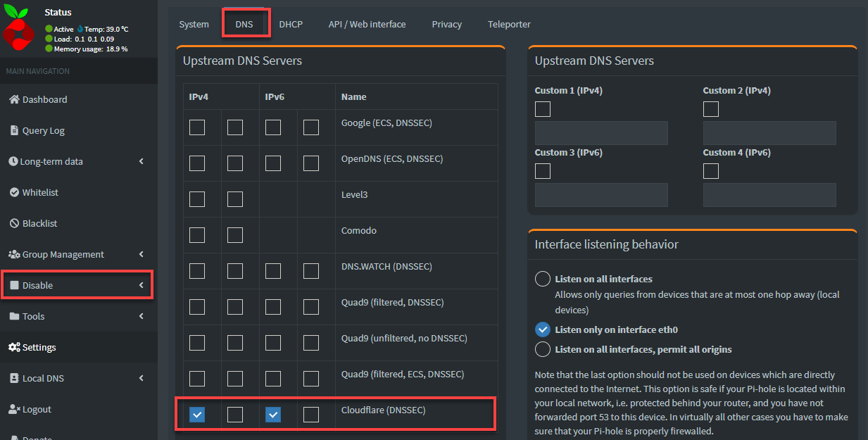
Task: Check the Custom 1 (IPv4) checkbox
Action: (x=542, y=109)
